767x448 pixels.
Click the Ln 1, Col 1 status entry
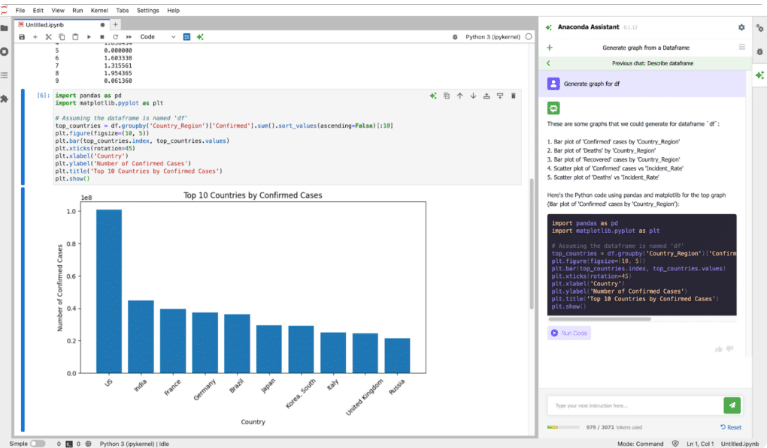[x=700, y=444]
